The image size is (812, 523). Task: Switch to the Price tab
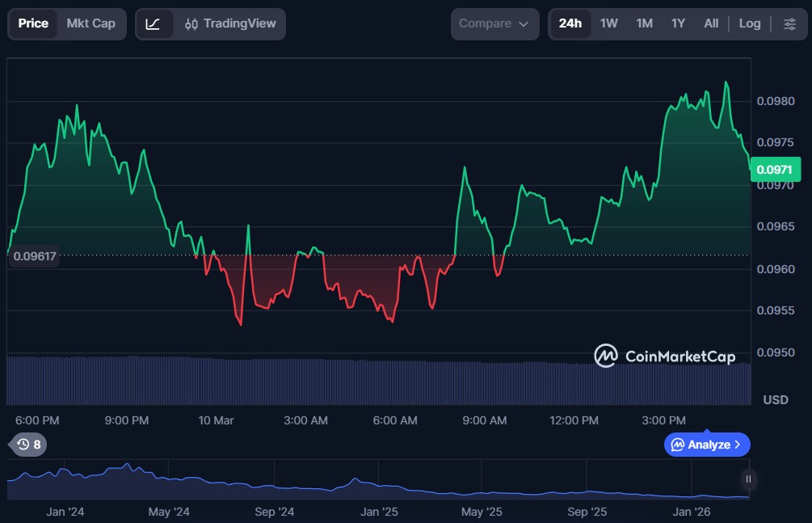pyautogui.click(x=33, y=24)
